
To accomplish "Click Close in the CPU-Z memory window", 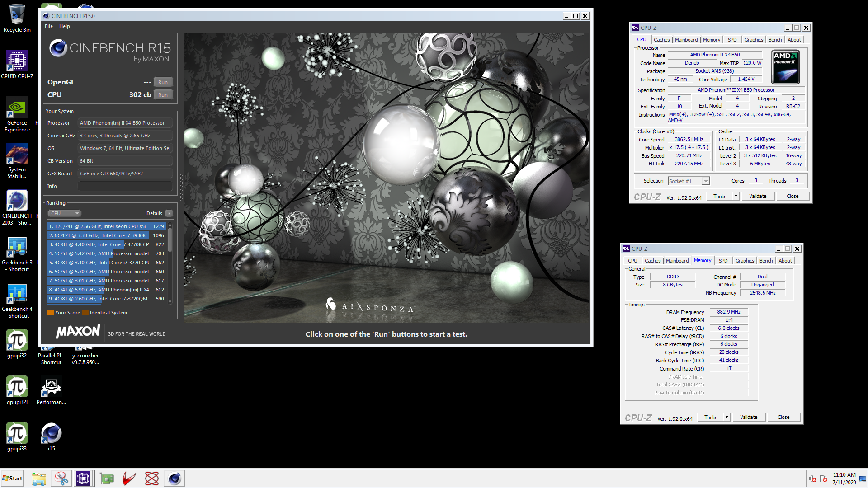I will (783, 417).
